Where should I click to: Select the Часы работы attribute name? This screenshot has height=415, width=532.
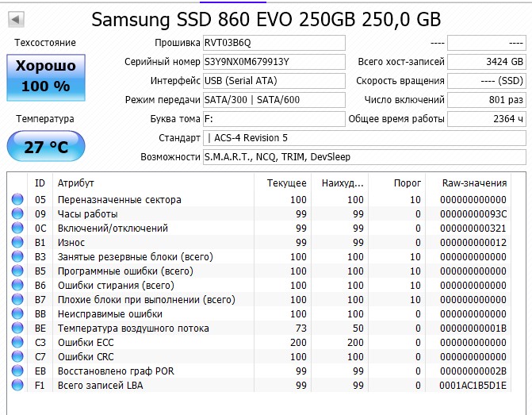87,214
